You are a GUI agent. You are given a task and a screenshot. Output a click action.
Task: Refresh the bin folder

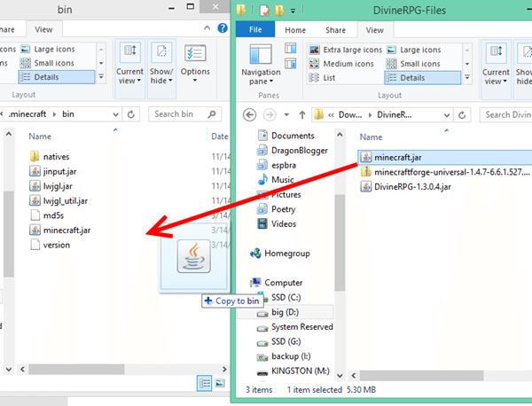point(131,114)
